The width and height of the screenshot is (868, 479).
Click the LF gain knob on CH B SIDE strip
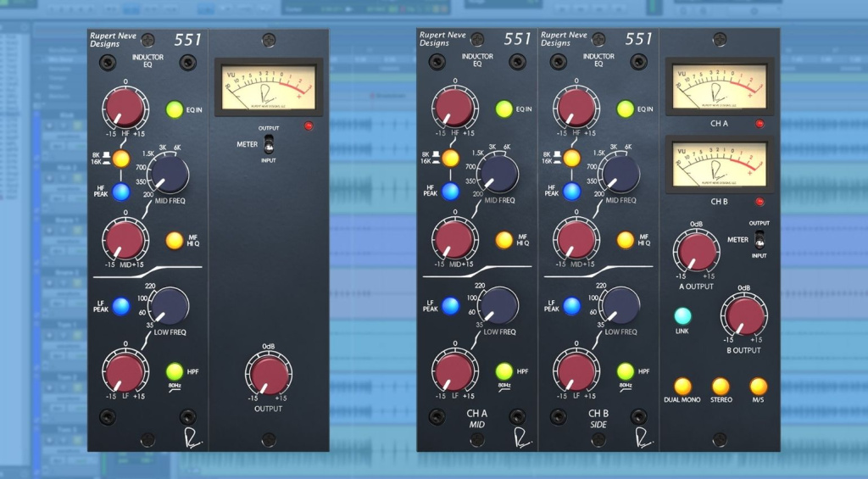[x=576, y=371]
